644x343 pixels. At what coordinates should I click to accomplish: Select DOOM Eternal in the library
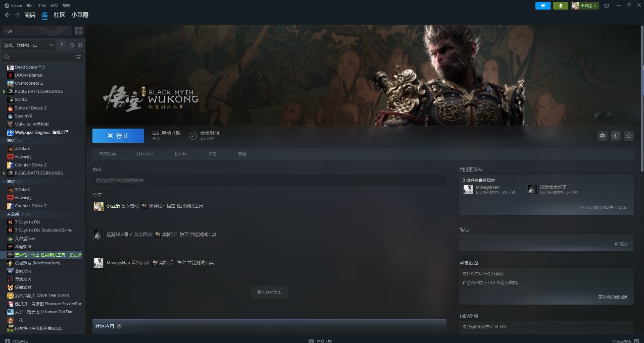(x=29, y=75)
